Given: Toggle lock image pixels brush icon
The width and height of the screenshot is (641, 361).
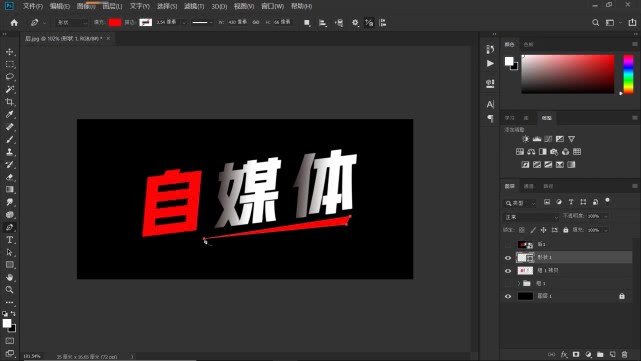Looking at the screenshot, I should (533, 230).
